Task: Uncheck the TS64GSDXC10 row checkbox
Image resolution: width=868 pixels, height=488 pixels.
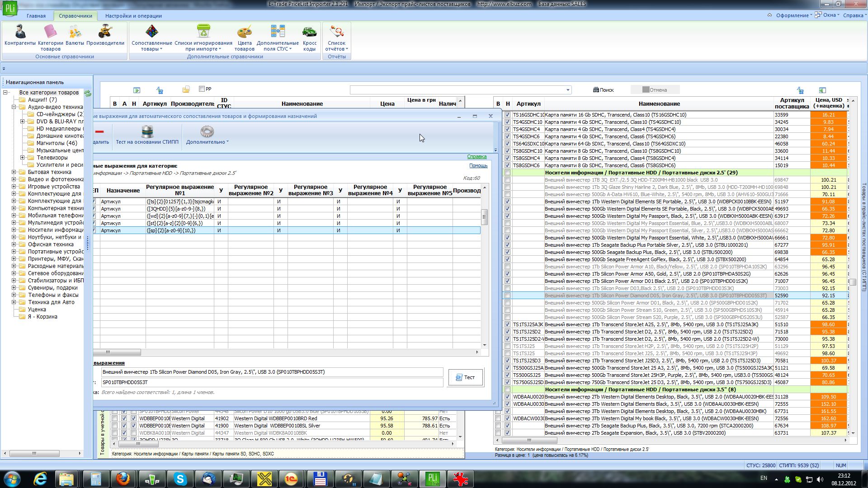Action: tap(507, 144)
